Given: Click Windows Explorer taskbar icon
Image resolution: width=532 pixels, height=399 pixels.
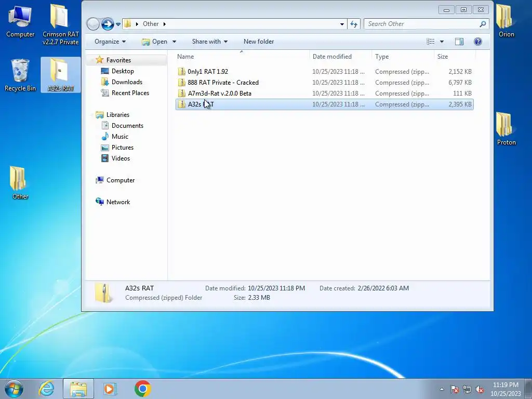Looking at the screenshot, I should click(x=78, y=389).
